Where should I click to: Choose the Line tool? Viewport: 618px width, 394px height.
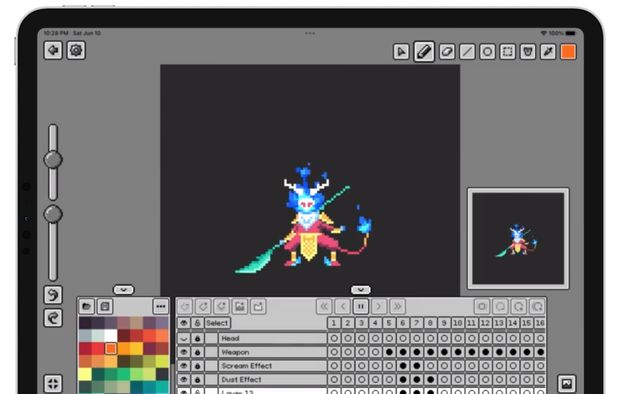coord(467,52)
